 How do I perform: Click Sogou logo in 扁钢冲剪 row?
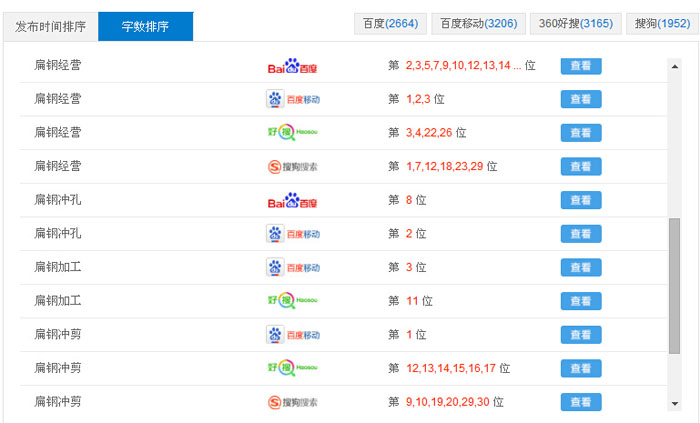292,402
